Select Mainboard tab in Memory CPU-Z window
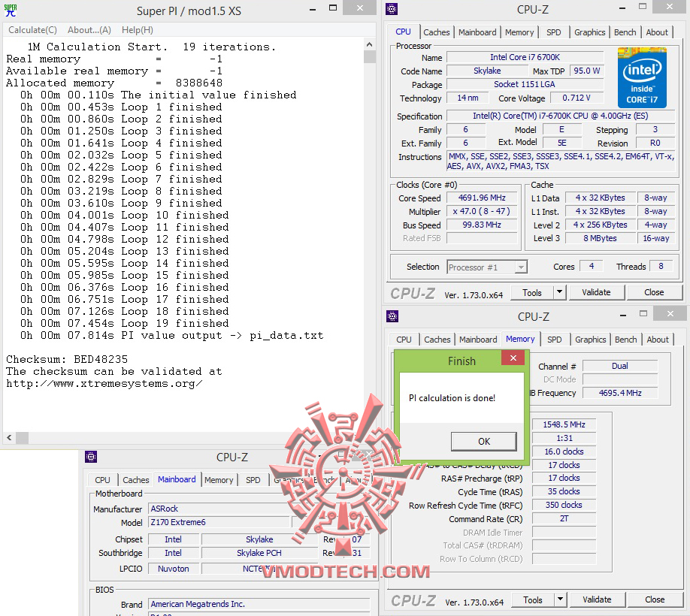Screen dimensions: 690x616 478,340
